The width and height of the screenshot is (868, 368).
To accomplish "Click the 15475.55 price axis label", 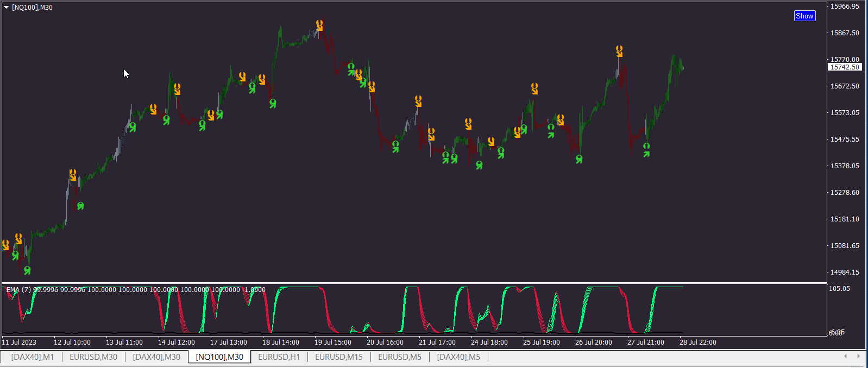I will tap(845, 139).
